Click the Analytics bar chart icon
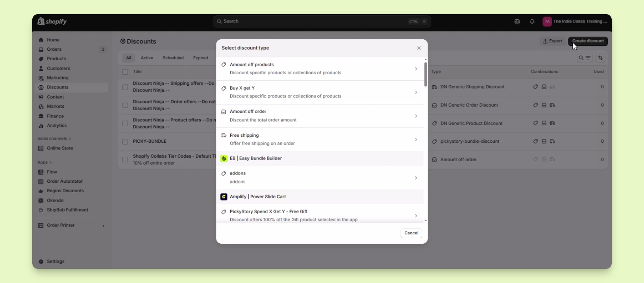 pyautogui.click(x=41, y=126)
